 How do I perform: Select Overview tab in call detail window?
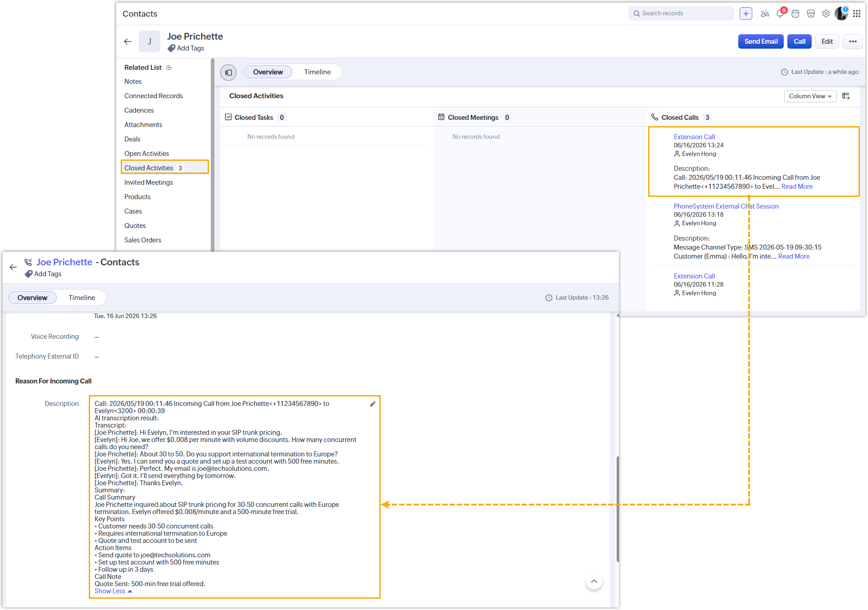tap(32, 298)
